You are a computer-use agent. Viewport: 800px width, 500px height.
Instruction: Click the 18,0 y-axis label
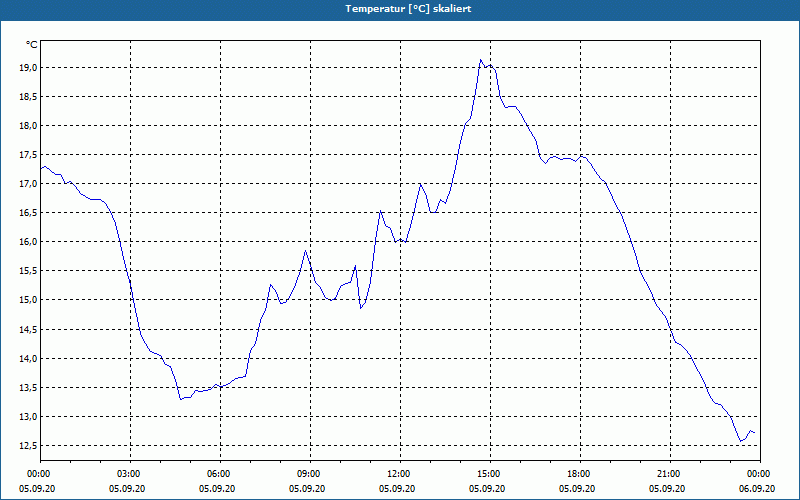click(28, 126)
